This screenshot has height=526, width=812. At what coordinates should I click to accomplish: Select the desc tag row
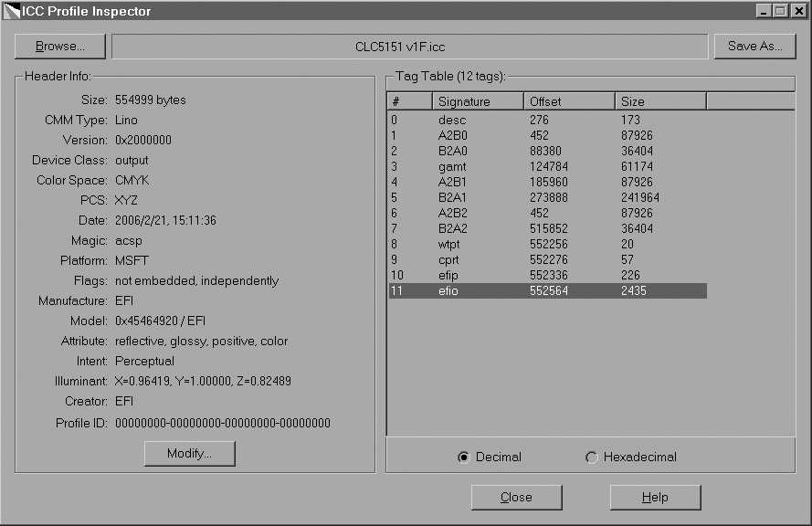(x=547, y=121)
